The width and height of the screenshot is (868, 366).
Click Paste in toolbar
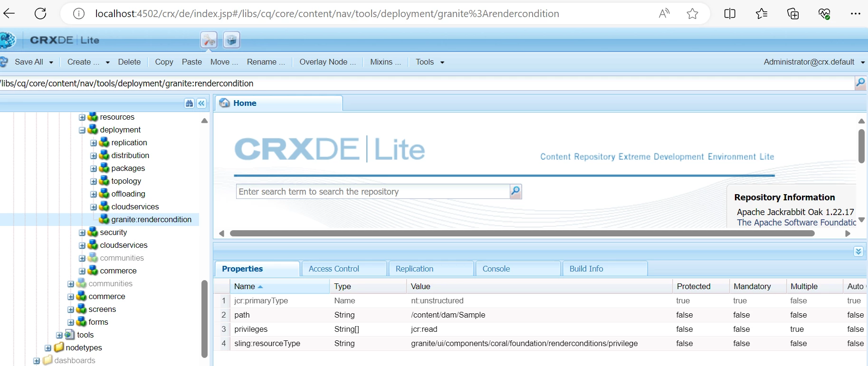(192, 62)
